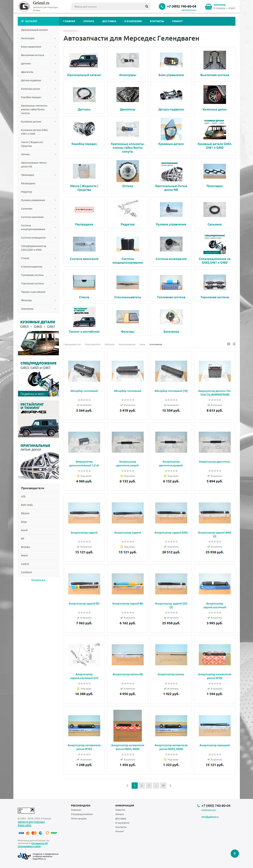Expand Блок управления sidebar arrow
The width and height of the screenshot is (253, 868).
55,47
